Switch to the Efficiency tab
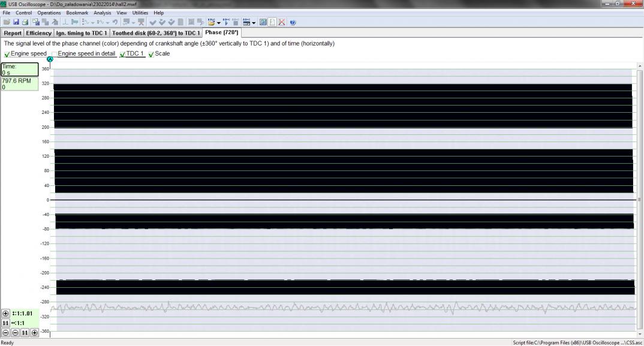This screenshot has height=346, width=644. pos(38,33)
